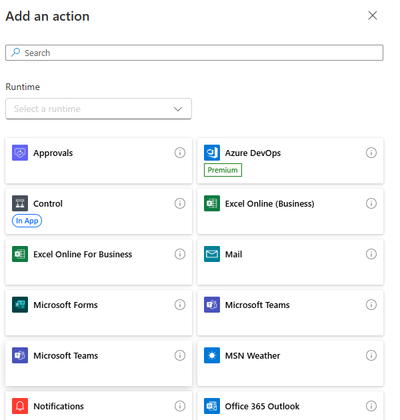Image resolution: width=400 pixels, height=420 pixels.
Task: Select Excel Online For Business label
Action: click(83, 254)
